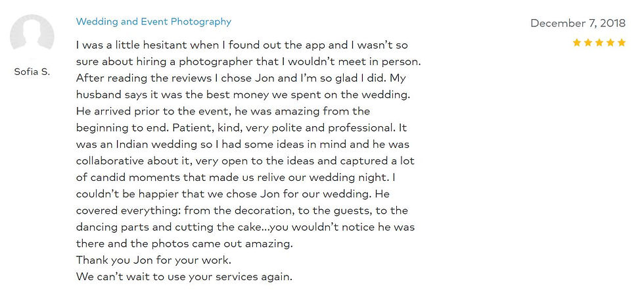Image resolution: width=644 pixels, height=290 pixels.
Task: Click the reviewer name Sofia S.
Action: [32, 71]
